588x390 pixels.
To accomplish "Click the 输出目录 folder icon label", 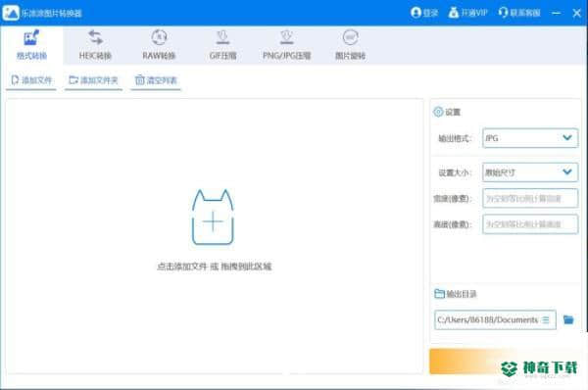I will (455, 294).
